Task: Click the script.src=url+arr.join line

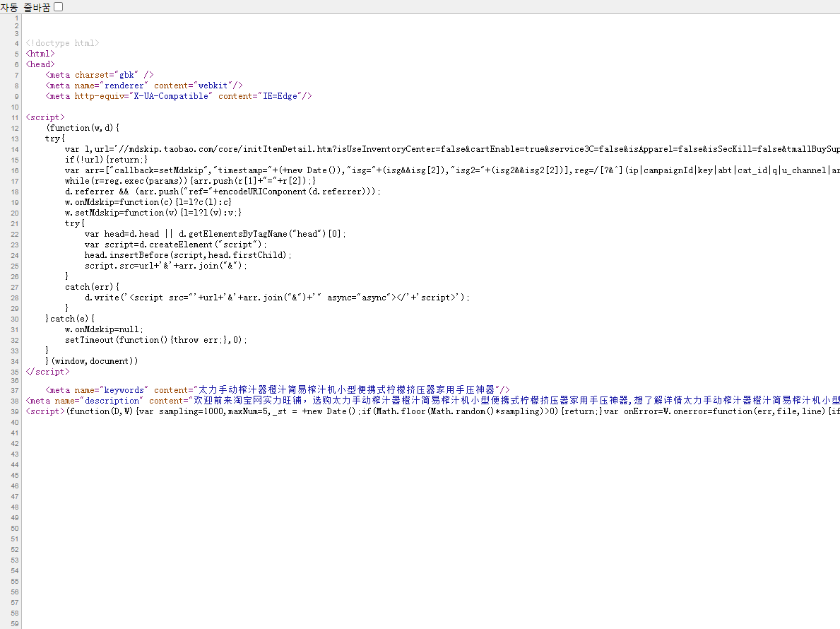Action: (x=166, y=266)
